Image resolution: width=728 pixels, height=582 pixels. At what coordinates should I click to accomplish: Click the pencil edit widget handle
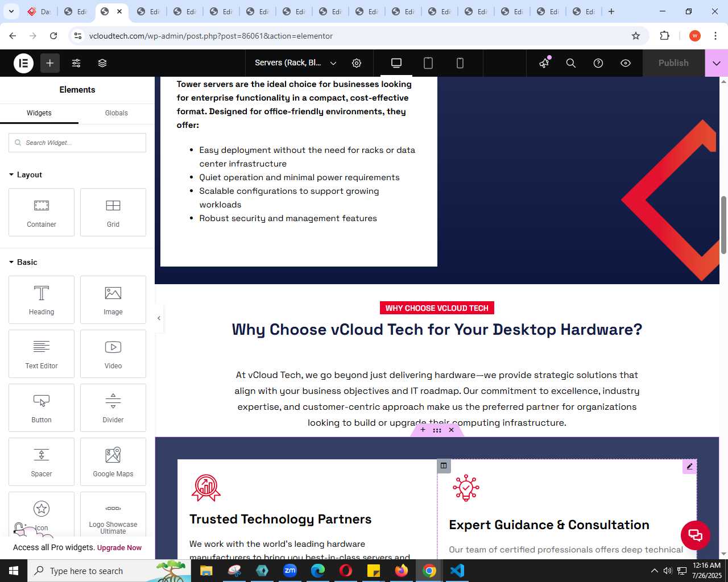(689, 466)
